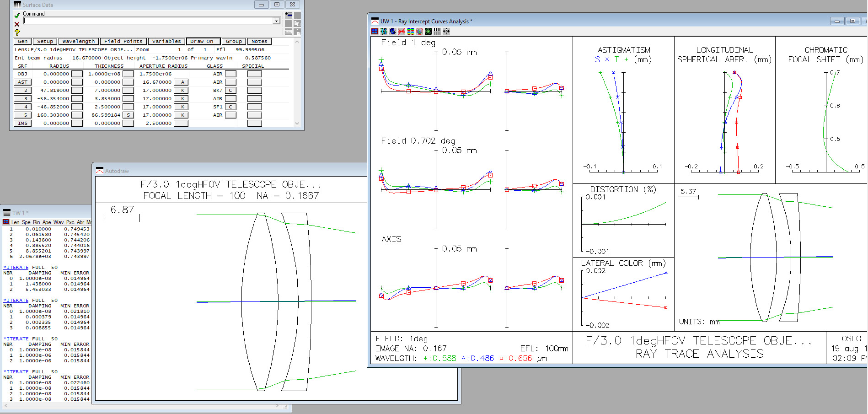The width and height of the screenshot is (868, 414).
Task: Click the Field Points button
Action: (123, 41)
